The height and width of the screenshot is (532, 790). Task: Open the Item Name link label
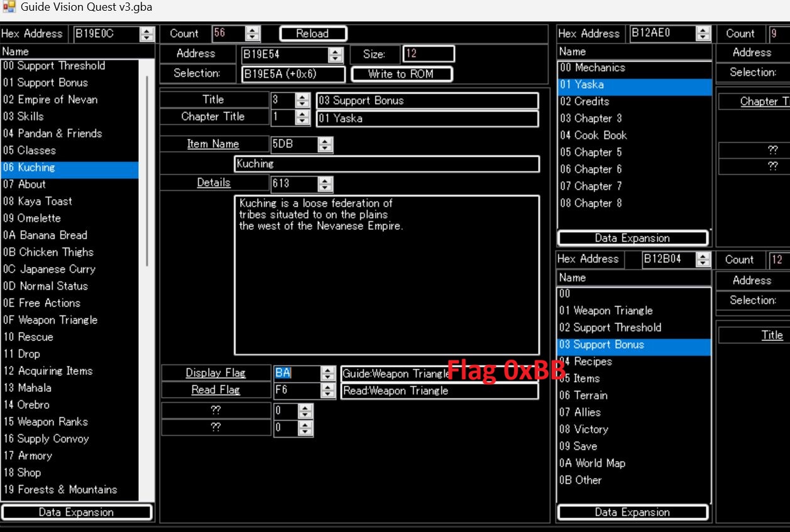click(x=213, y=144)
